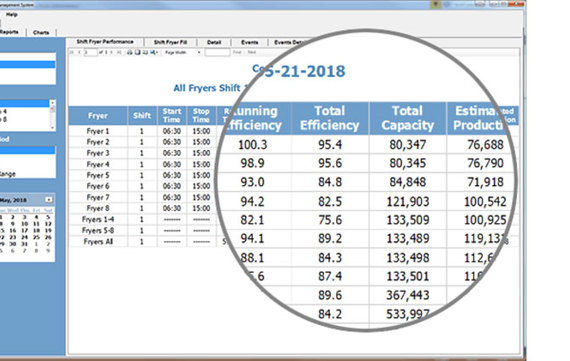The image size is (570, 361).
Task: Click the Fryer 4 row label
Action: [98, 164]
